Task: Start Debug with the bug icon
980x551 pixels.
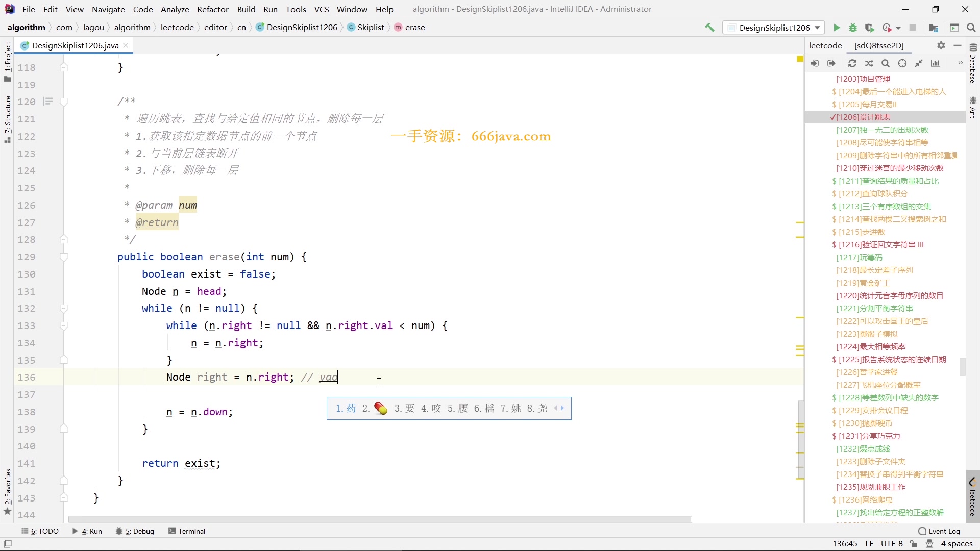Action: pyautogui.click(x=852, y=28)
